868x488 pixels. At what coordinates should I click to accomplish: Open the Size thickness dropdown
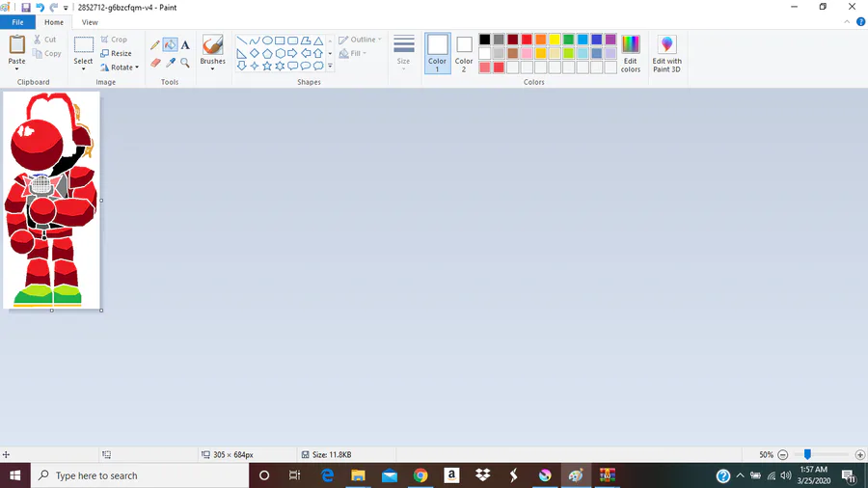click(403, 53)
